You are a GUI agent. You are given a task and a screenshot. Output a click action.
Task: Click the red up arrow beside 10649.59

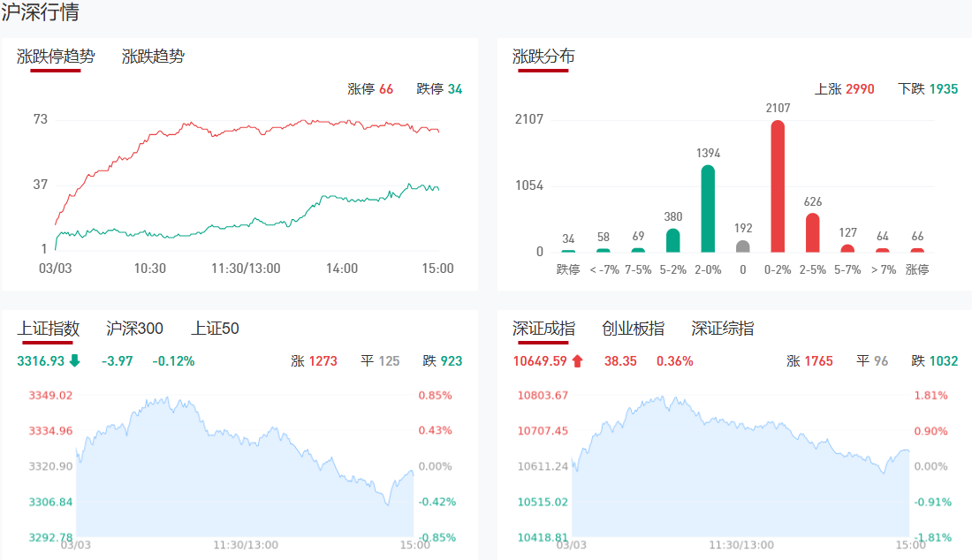(578, 360)
